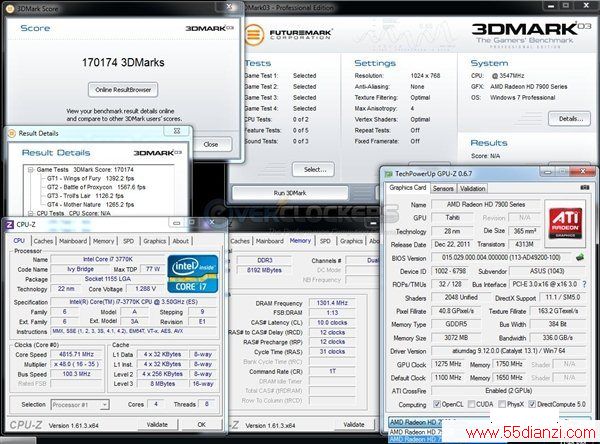The height and width of the screenshot is (444, 600).
Task: Select the highlighted AMD Radeon HD list entry
Action: coord(415,439)
